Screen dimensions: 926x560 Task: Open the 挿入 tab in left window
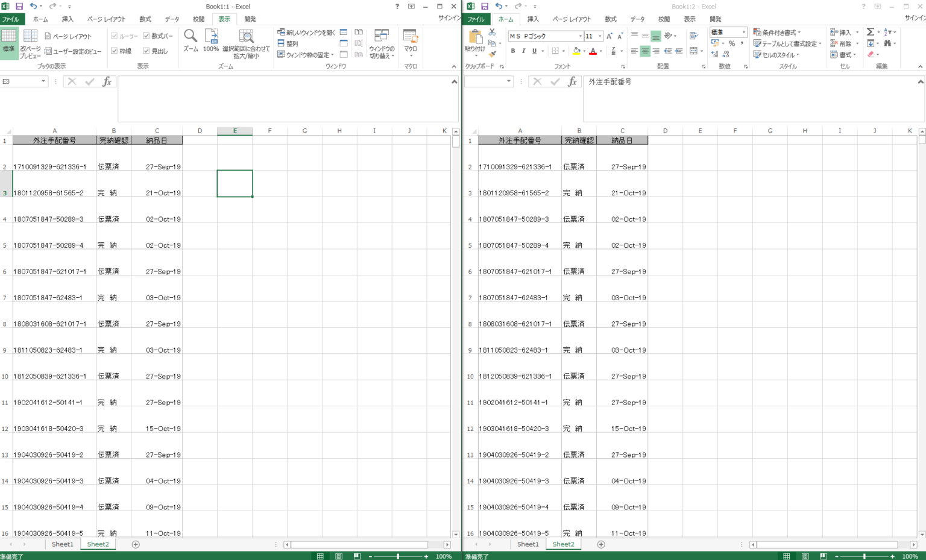point(68,19)
